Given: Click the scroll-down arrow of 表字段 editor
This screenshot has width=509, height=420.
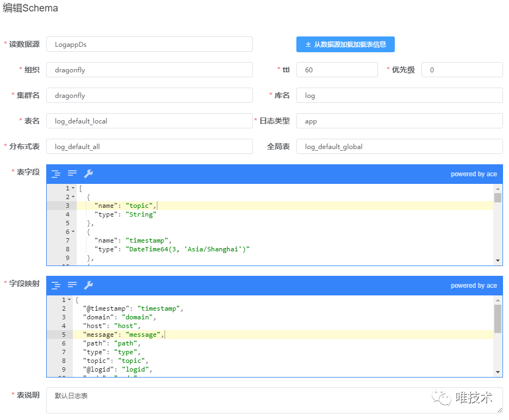Looking at the screenshot, I should pyautogui.click(x=498, y=261).
